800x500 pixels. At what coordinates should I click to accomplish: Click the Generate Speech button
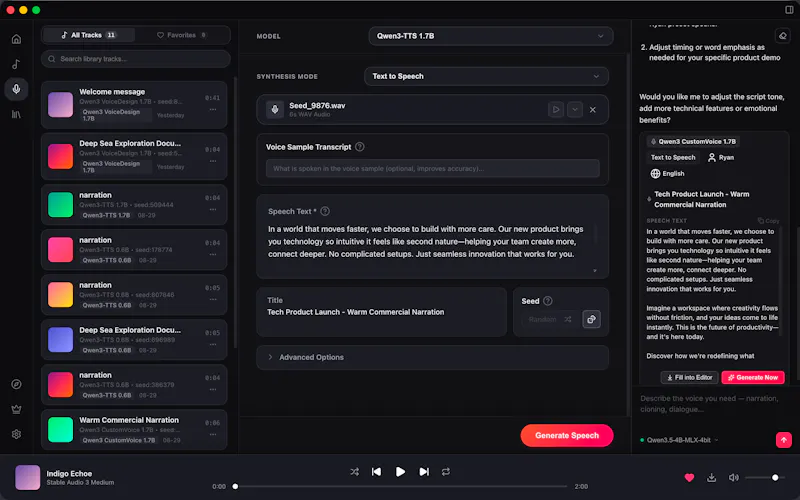point(567,435)
